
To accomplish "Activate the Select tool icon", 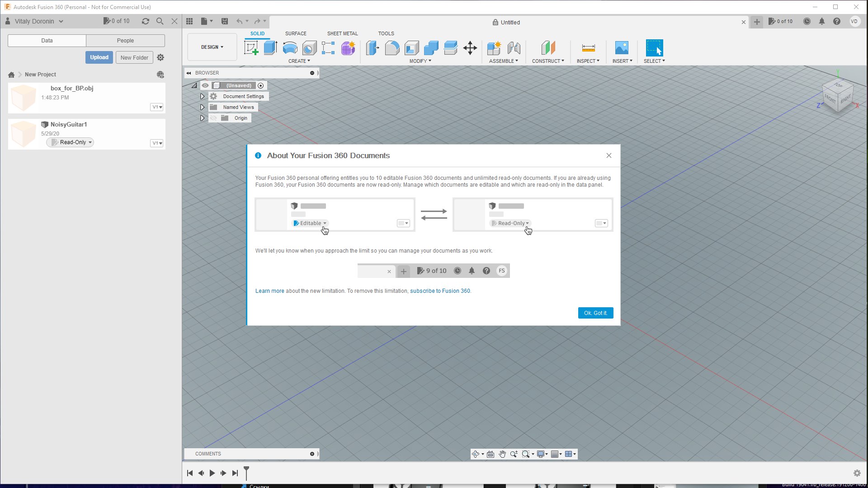I will click(654, 48).
